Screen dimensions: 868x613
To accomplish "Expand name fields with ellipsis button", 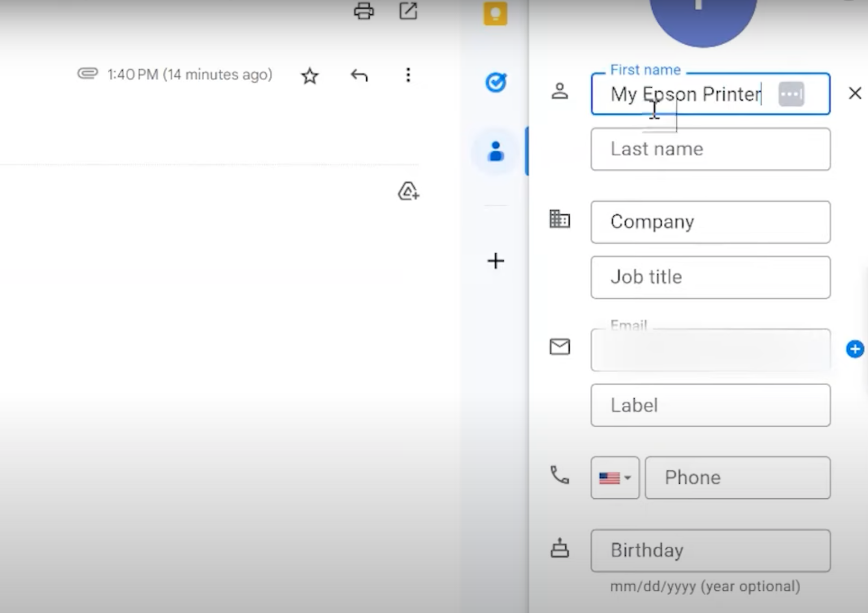I will pyautogui.click(x=791, y=94).
